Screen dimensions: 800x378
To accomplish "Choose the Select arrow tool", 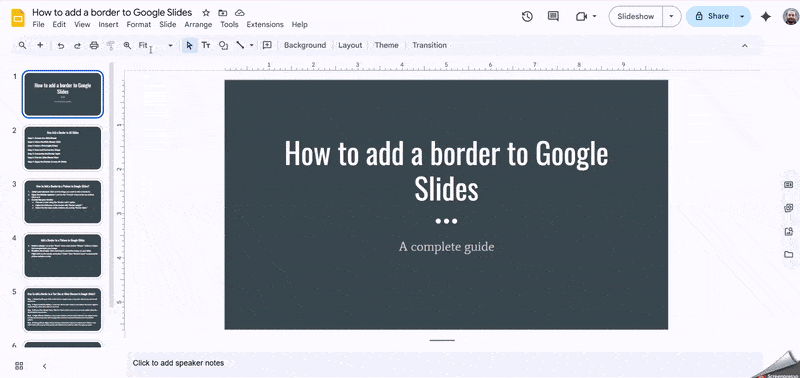I will point(189,45).
